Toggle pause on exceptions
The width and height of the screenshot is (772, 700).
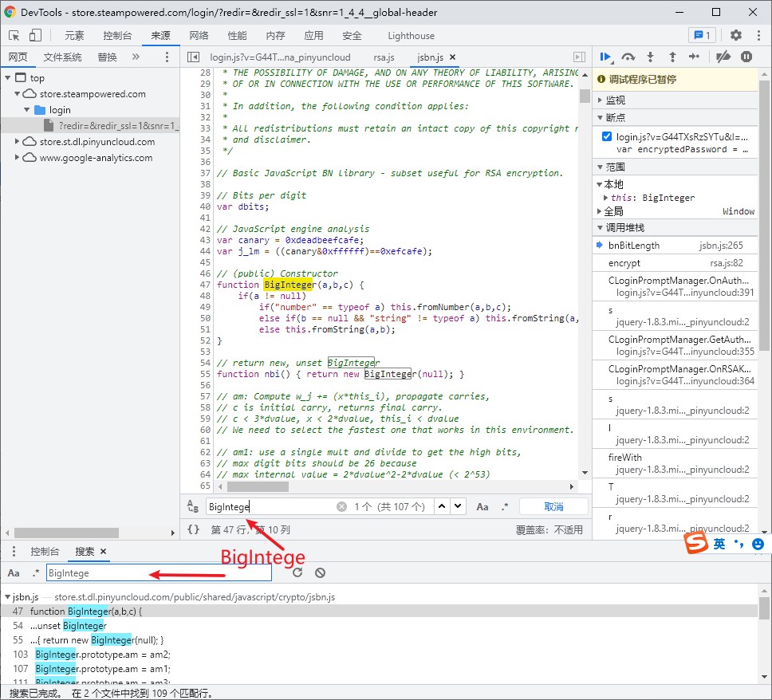point(746,57)
